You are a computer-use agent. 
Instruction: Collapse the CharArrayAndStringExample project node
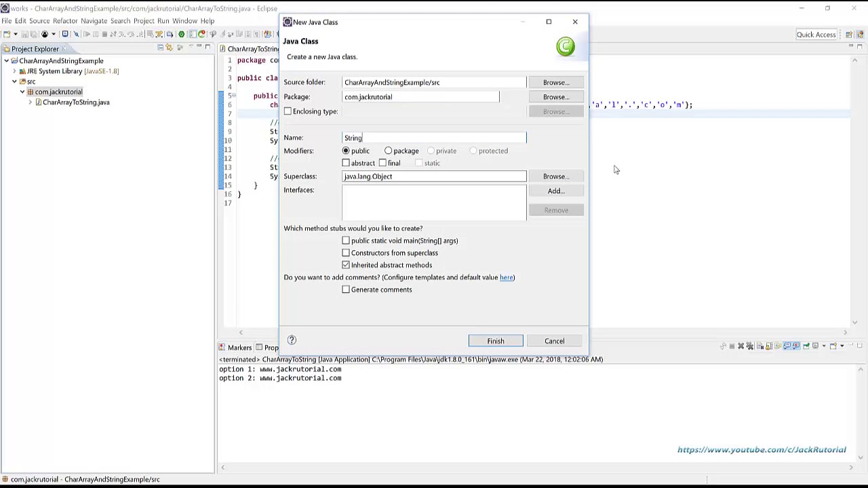pos(6,61)
